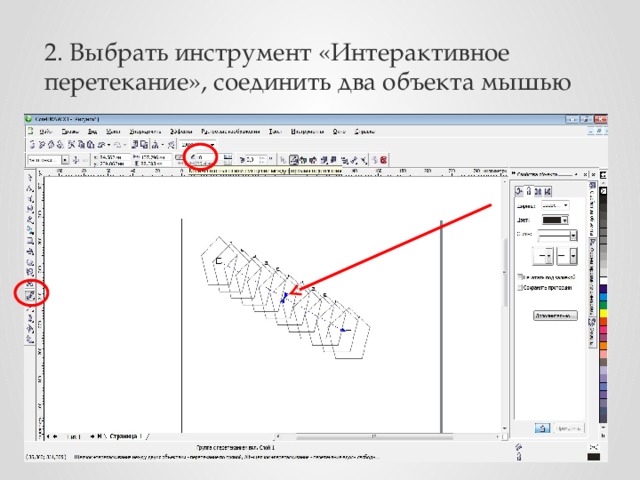Open the Справка menu
640x480 pixels.
[364, 132]
